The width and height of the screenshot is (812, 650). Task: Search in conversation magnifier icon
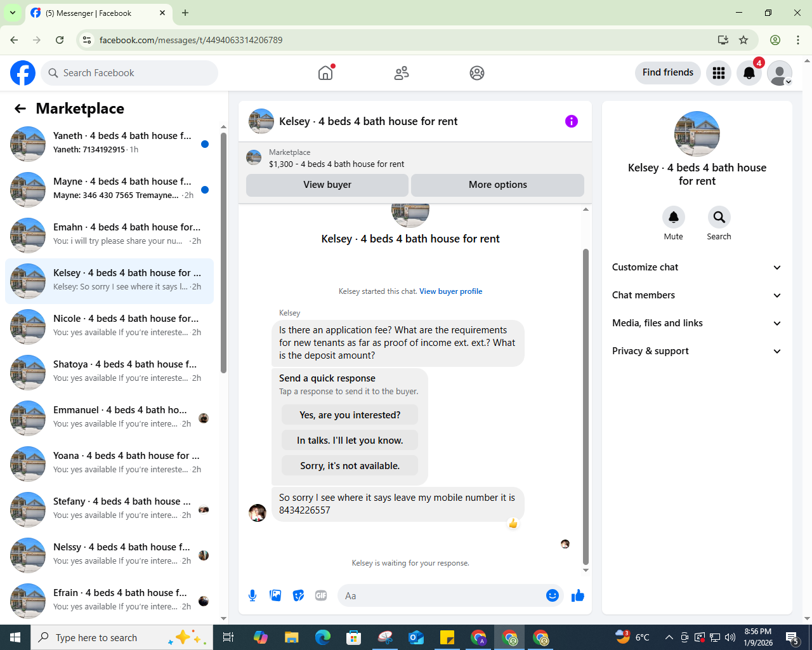pyautogui.click(x=719, y=217)
